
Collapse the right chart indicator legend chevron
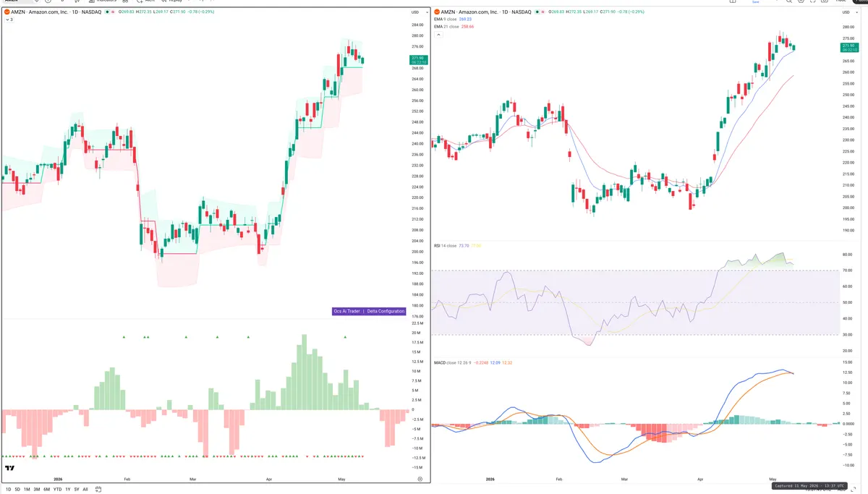[x=438, y=35]
